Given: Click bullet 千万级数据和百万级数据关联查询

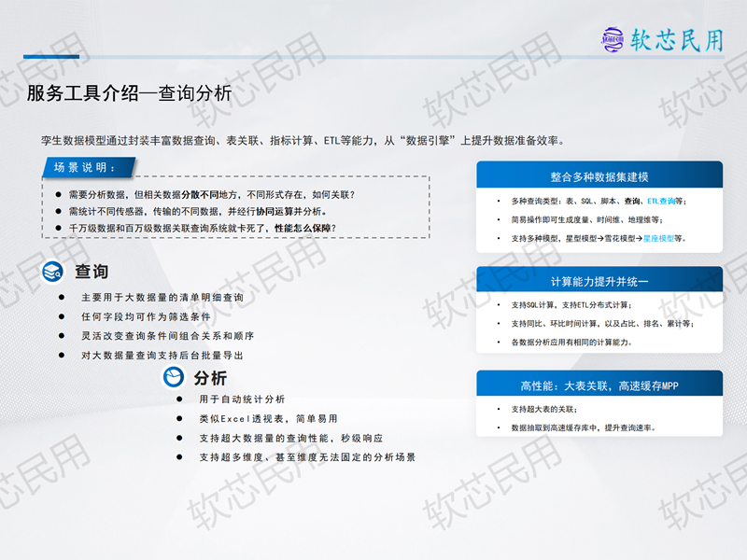Looking at the screenshot, I should 203,228.
